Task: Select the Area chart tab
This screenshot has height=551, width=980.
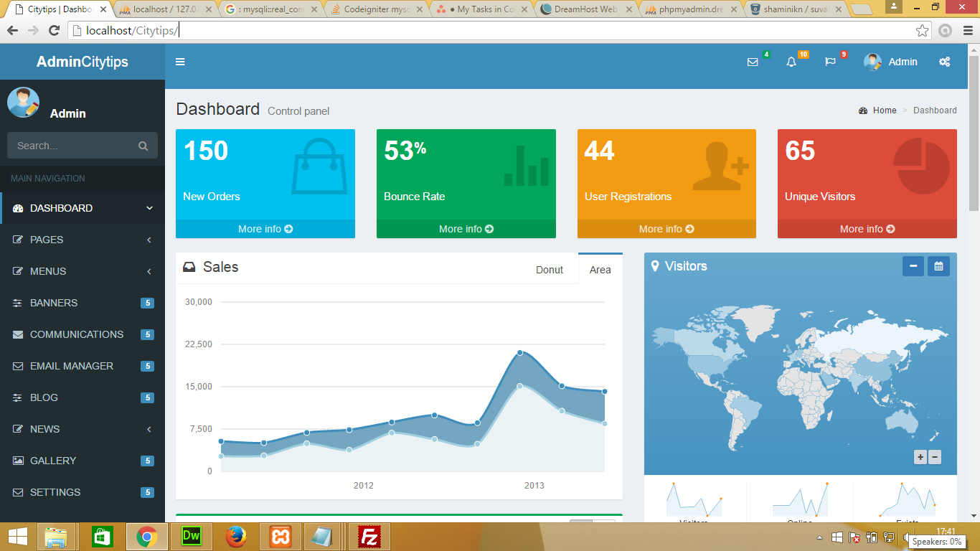Action: pos(600,270)
